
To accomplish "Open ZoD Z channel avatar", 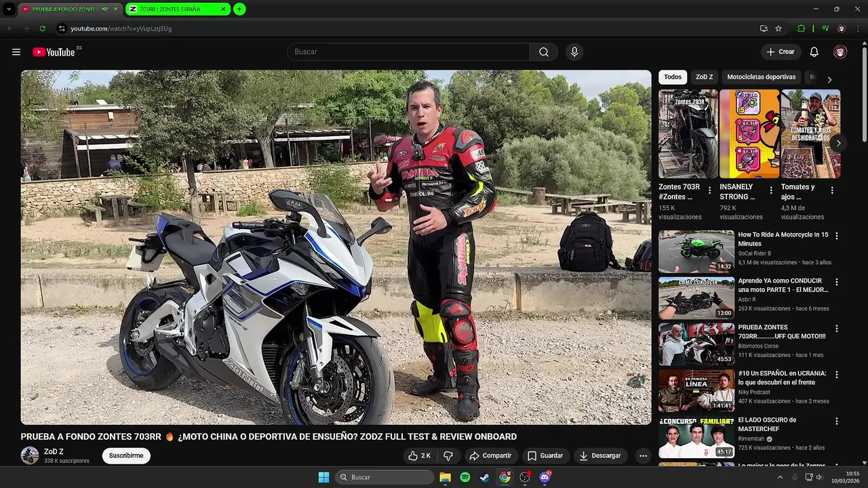I will pos(30,455).
